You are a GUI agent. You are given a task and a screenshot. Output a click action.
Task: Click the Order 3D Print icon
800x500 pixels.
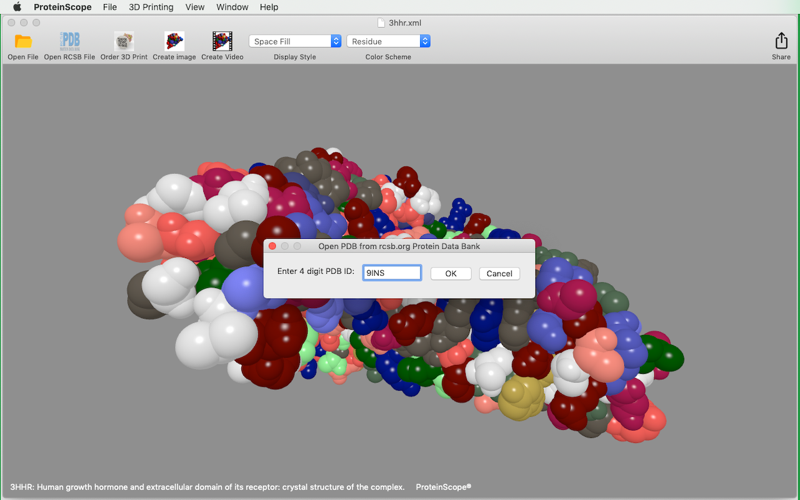click(124, 41)
